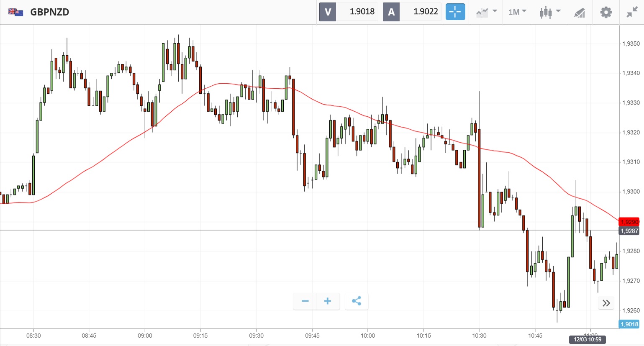Expand the candlestick chart type dropdown
The height and width of the screenshot is (346, 644).
(549, 12)
